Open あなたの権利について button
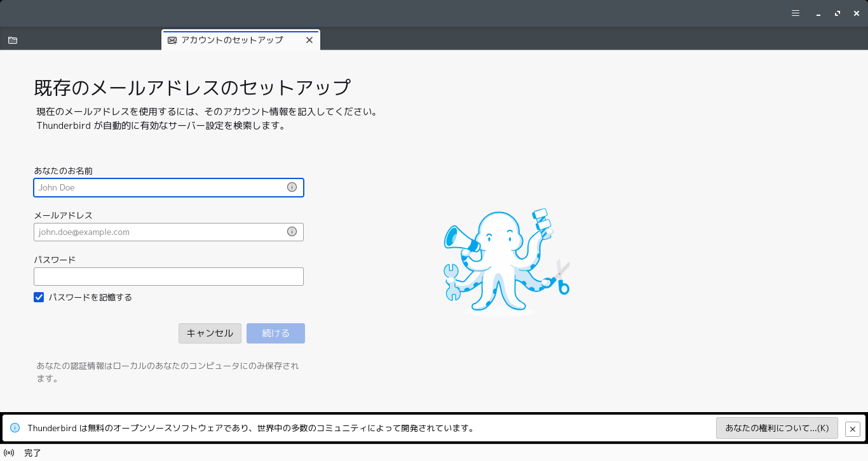 pyautogui.click(x=777, y=428)
